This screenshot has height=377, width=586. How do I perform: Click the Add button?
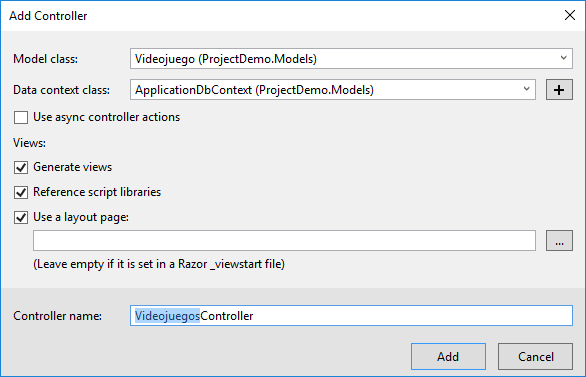click(x=448, y=356)
